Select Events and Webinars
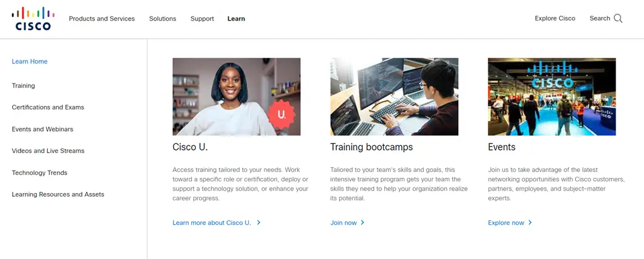This screenshot has height=259, width=644. (x=43, y=129)
